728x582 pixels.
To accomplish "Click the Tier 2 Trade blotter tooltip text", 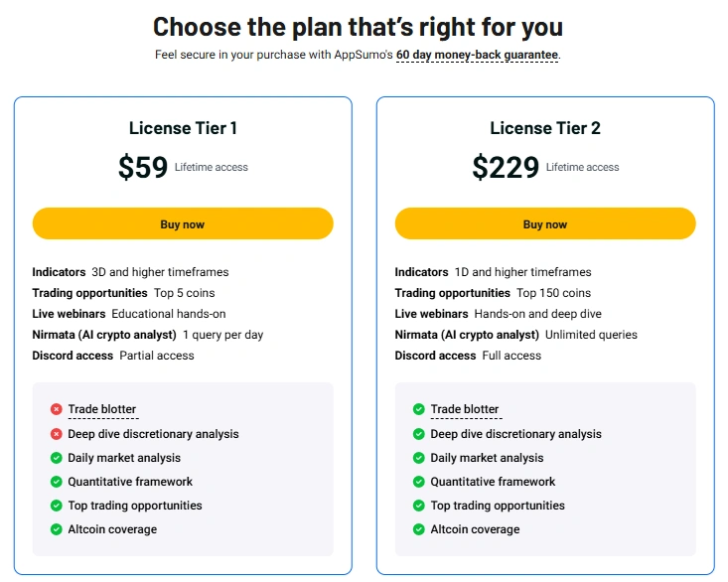I will 465,409.
